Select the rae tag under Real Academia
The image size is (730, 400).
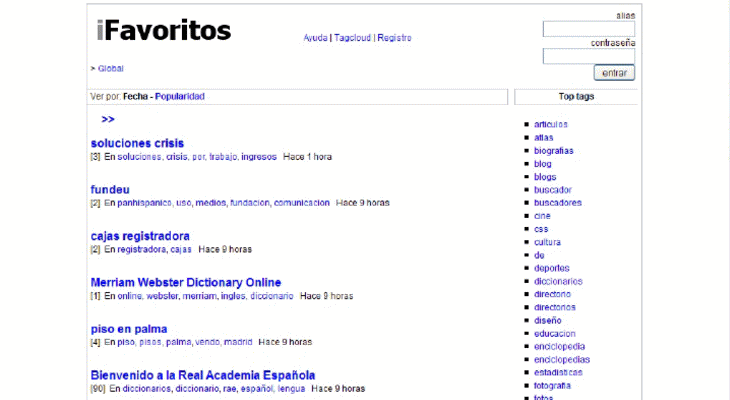click(229, 389)
